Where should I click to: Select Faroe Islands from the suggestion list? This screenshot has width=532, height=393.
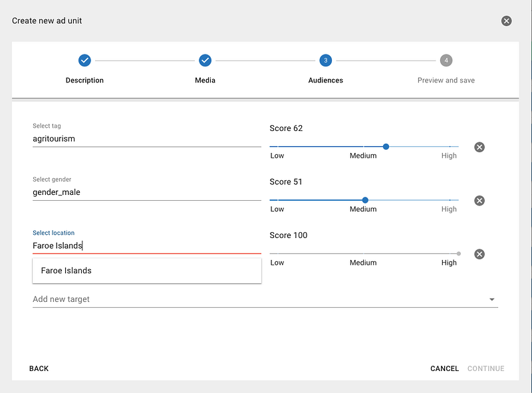point(66,271)
